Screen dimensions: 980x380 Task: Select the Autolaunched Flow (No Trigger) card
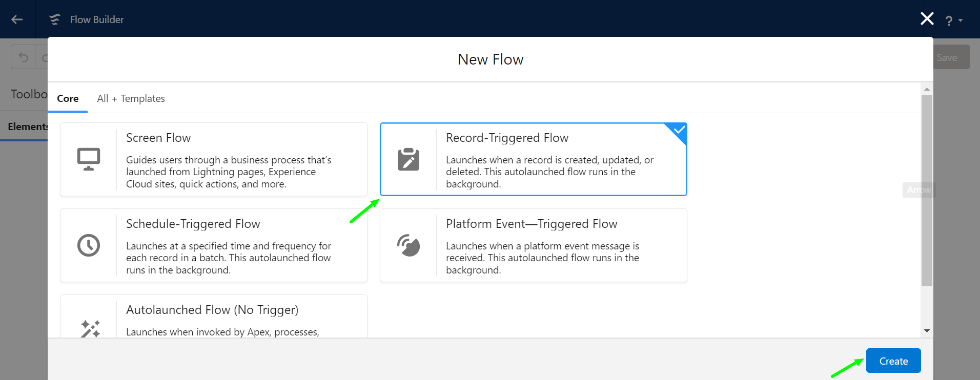[214, 316]
